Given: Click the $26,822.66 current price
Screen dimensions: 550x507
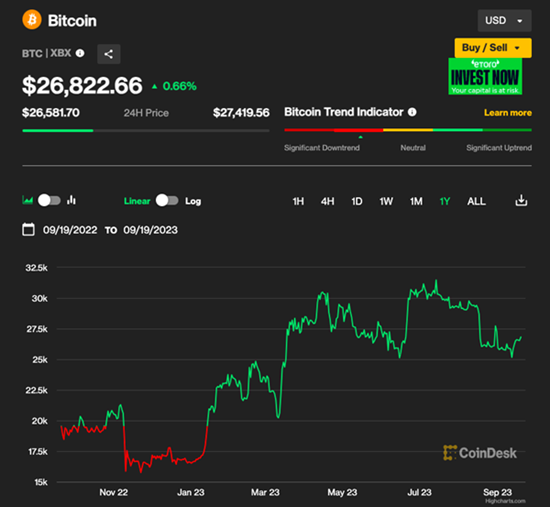Looking at the screenshot, I should click(82, 85).
